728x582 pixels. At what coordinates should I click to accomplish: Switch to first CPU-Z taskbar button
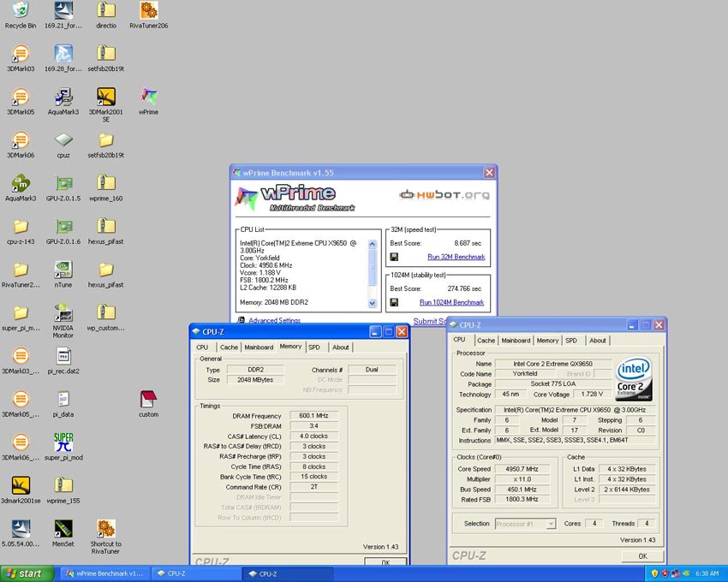click(195, 573)
